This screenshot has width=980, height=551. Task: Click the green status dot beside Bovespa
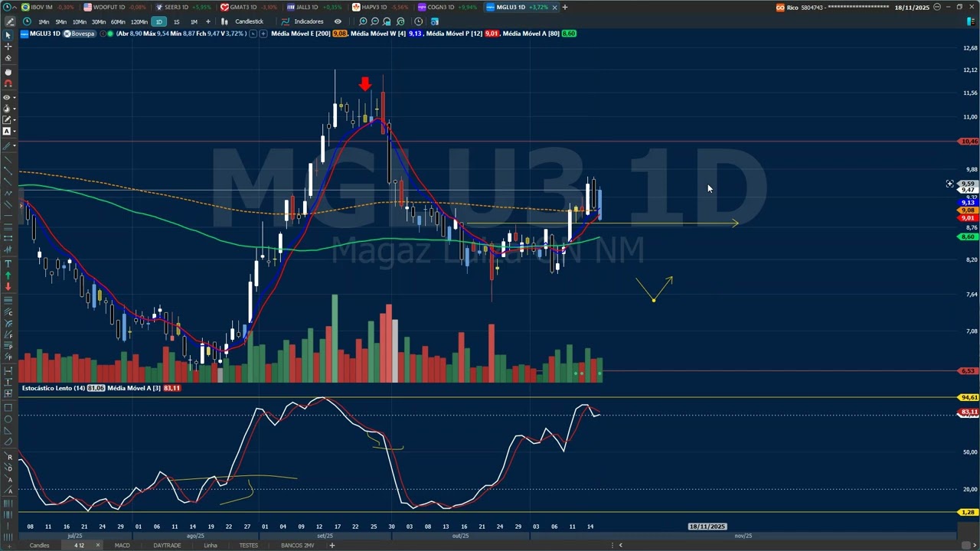(110, 34)
